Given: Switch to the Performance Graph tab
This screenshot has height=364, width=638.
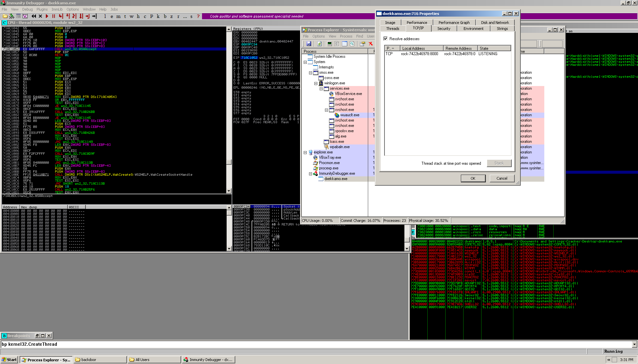Looking at the screenshot, I should click(454, 23).
